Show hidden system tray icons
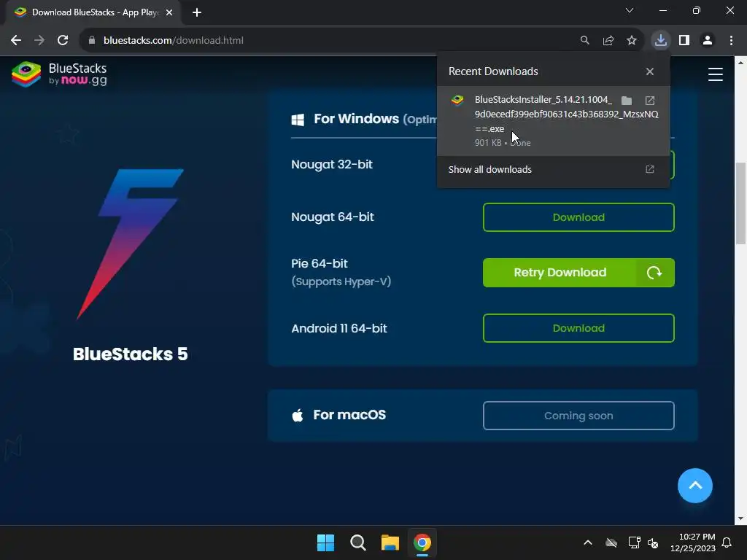Screen dimensions: 747x560 588,542
